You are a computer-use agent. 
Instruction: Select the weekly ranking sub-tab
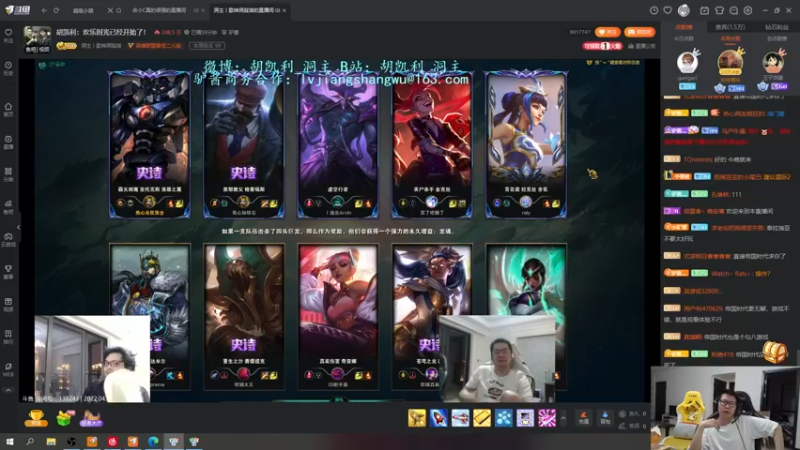tap(730, 39)
